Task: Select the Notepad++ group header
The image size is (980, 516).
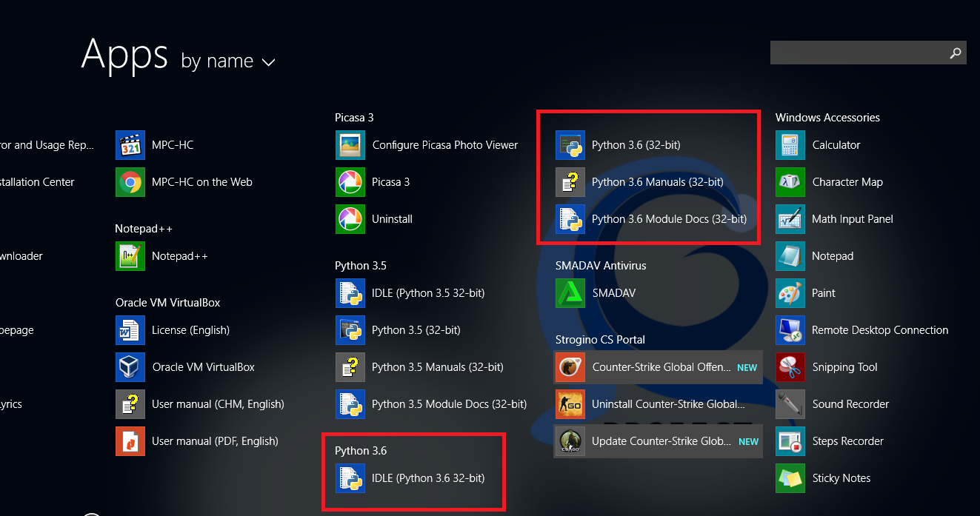Action: pyautogui.click(x=144, y=229)
